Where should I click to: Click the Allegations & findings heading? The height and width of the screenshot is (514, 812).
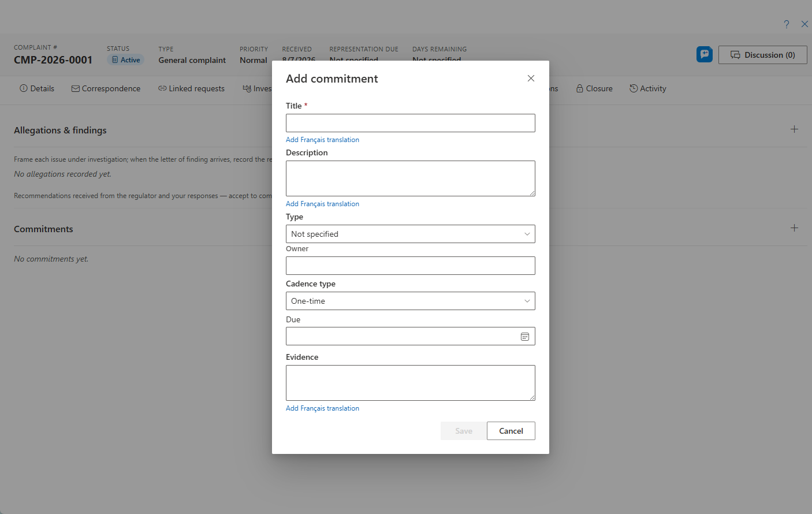pyautogui.click(x=60, y=131)
